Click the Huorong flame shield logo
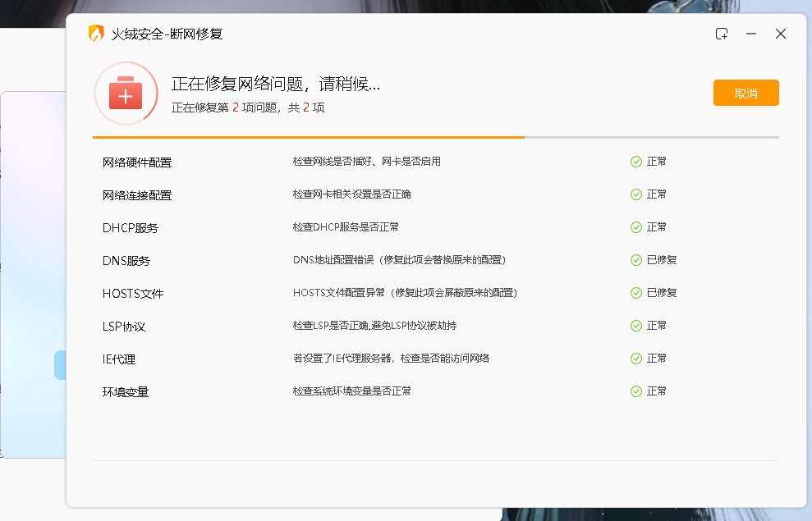 (96, 34)
